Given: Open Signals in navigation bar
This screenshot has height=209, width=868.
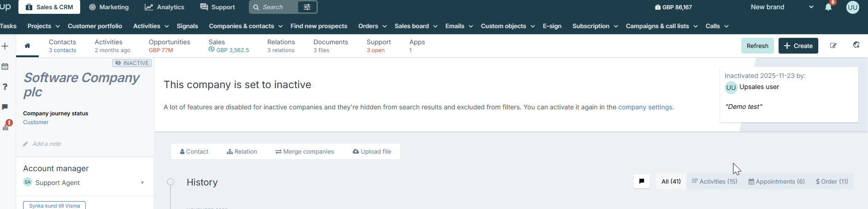Looking at the screenshot, I should [187, 26].
